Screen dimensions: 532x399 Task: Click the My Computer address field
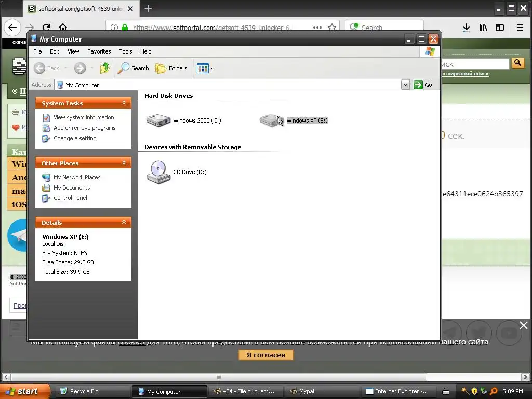(228, 85)
